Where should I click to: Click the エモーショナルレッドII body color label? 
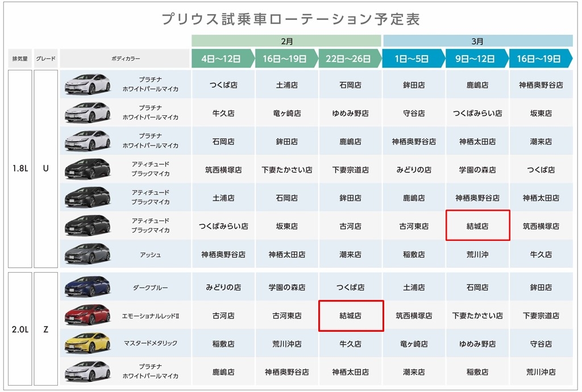[x=150, y=316]
